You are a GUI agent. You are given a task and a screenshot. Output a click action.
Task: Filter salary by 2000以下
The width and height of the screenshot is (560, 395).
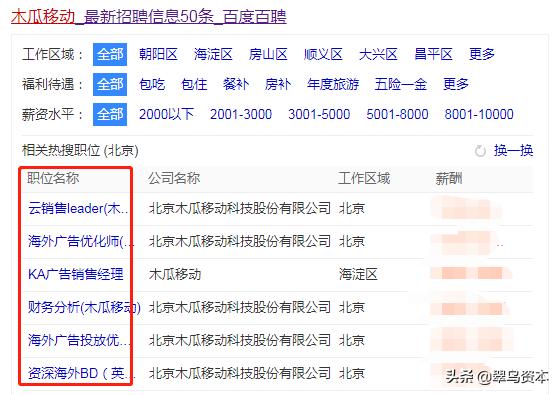(x=166, y=114)
